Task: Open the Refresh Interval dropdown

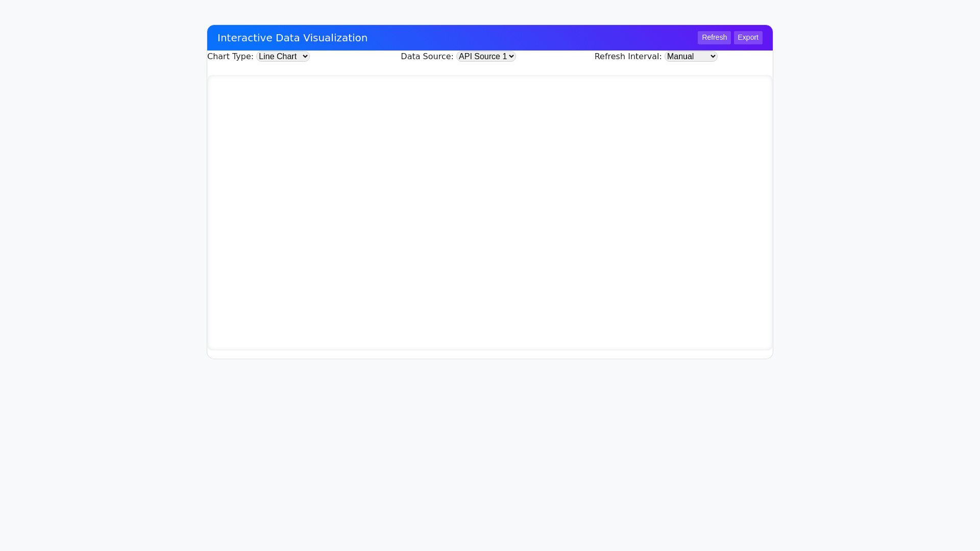Action: click(690, 57)
